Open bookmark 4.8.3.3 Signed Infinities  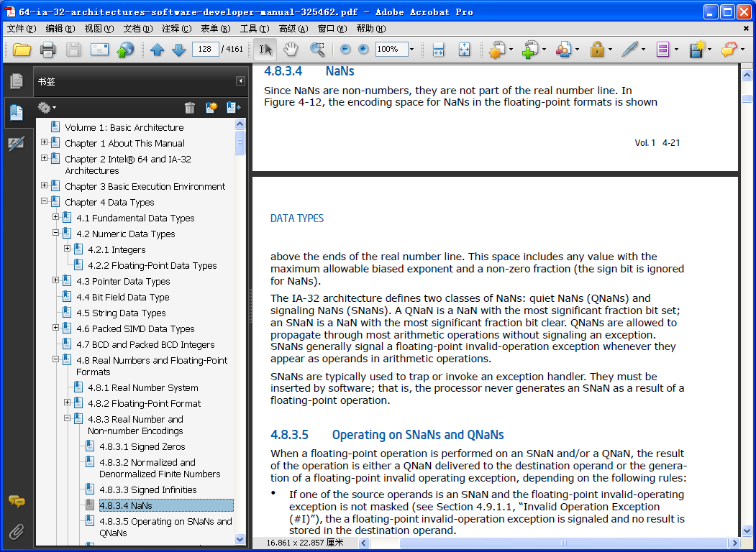click(148, 490)
